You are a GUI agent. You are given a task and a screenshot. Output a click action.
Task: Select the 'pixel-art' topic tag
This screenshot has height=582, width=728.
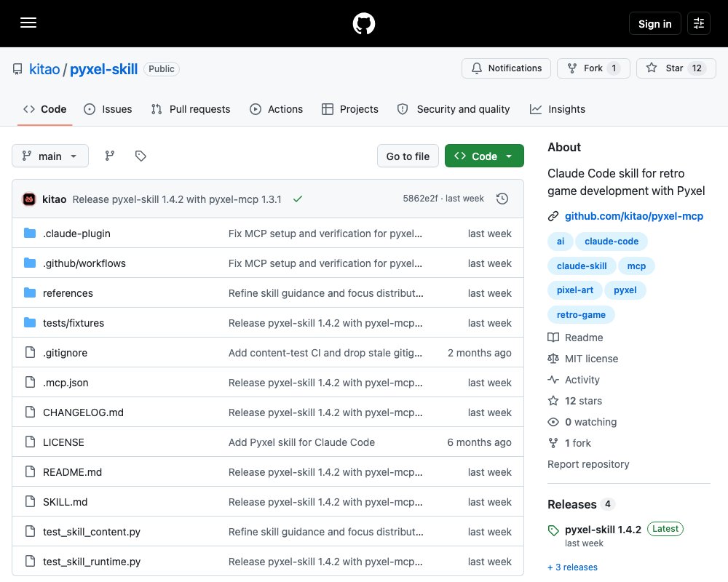tap(575, 290)
